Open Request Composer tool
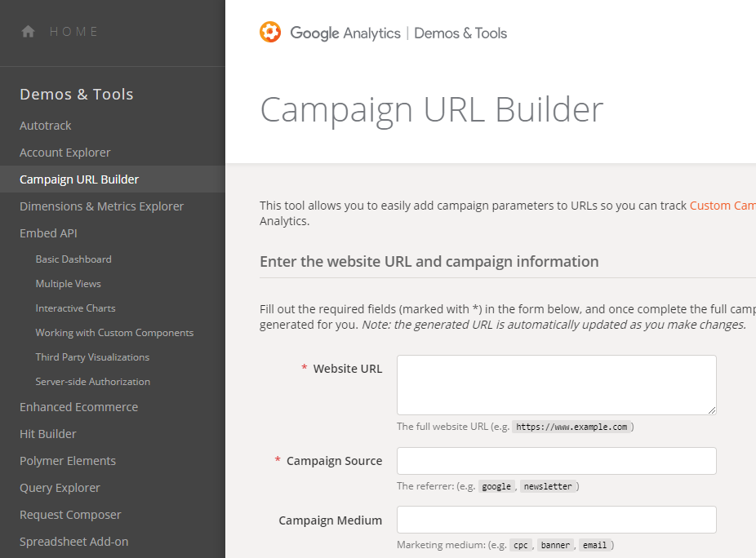Screen dimensions: 756x558 coord(70,515)
